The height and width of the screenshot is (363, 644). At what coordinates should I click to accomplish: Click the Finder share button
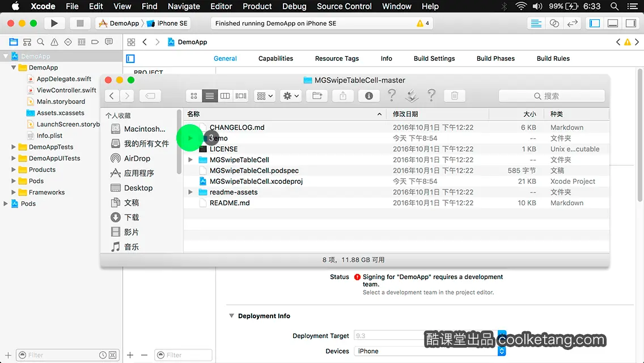pyautogui.click(x=343, y=96)
